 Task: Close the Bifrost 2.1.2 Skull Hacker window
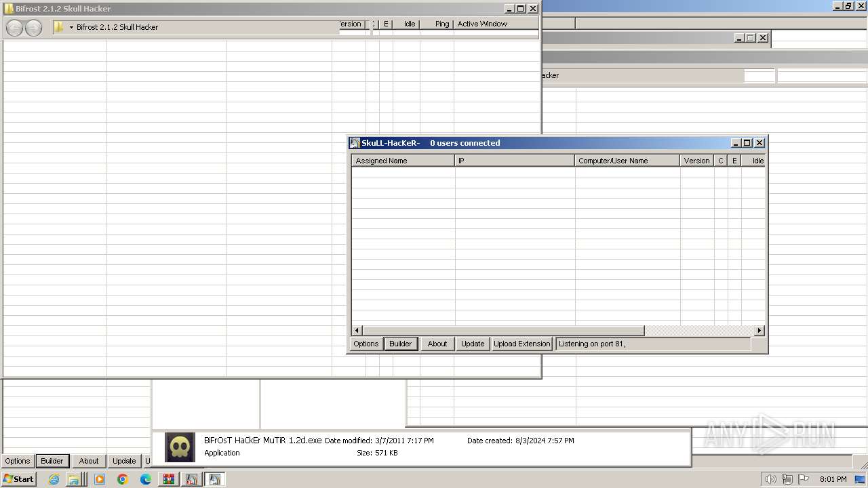point(533,9)
